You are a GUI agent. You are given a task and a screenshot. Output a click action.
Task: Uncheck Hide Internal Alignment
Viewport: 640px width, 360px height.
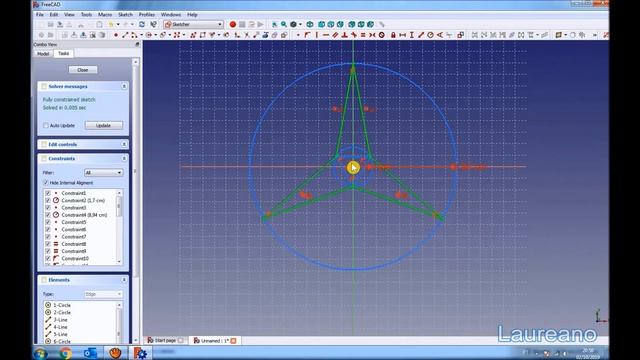point(46,182)
